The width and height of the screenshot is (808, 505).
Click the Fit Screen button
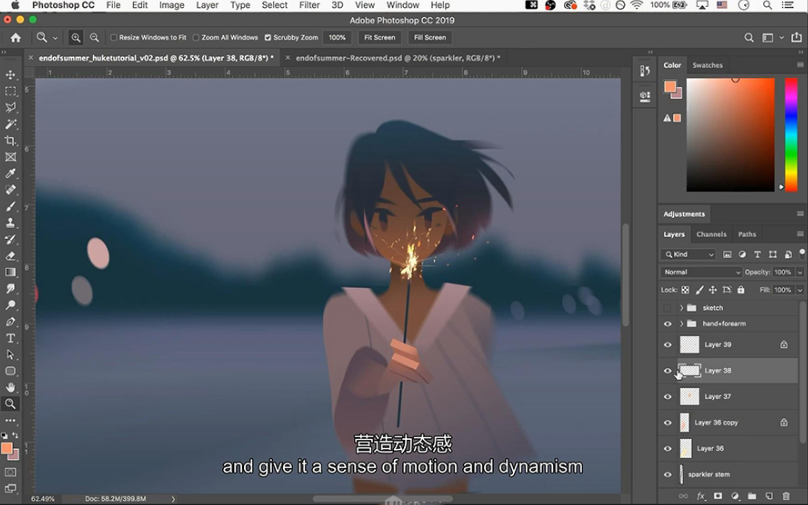pos(379,38)
